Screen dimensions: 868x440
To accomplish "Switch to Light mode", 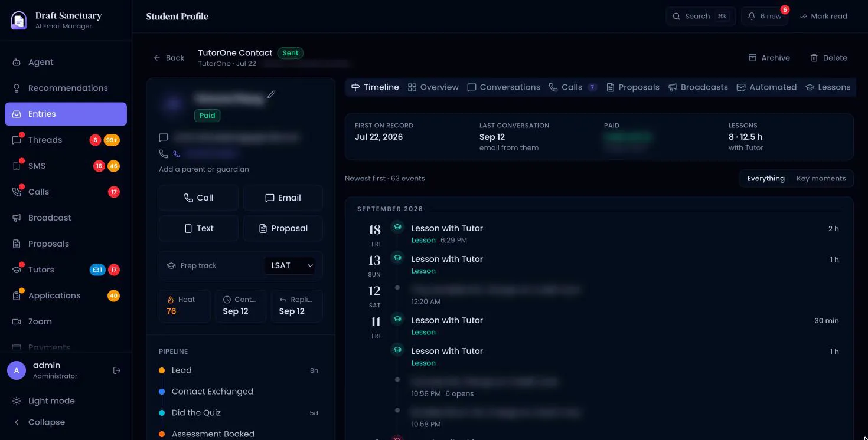I will click(66, 400).
